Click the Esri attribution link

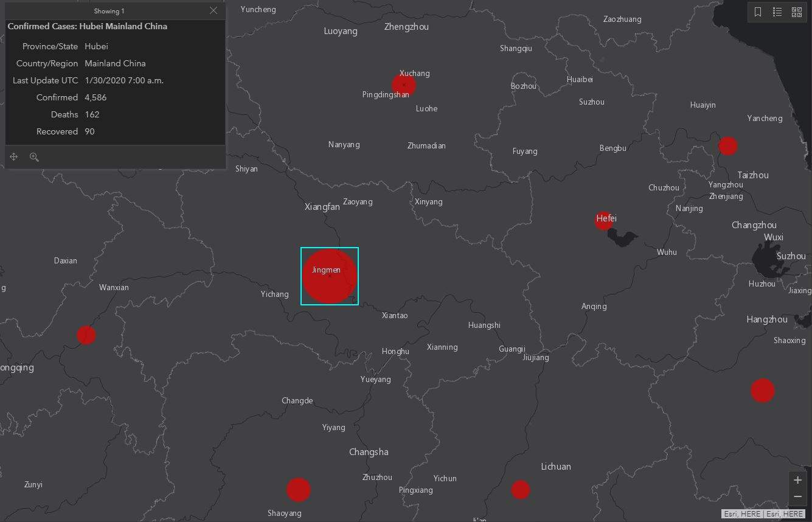tap(732, 514)
